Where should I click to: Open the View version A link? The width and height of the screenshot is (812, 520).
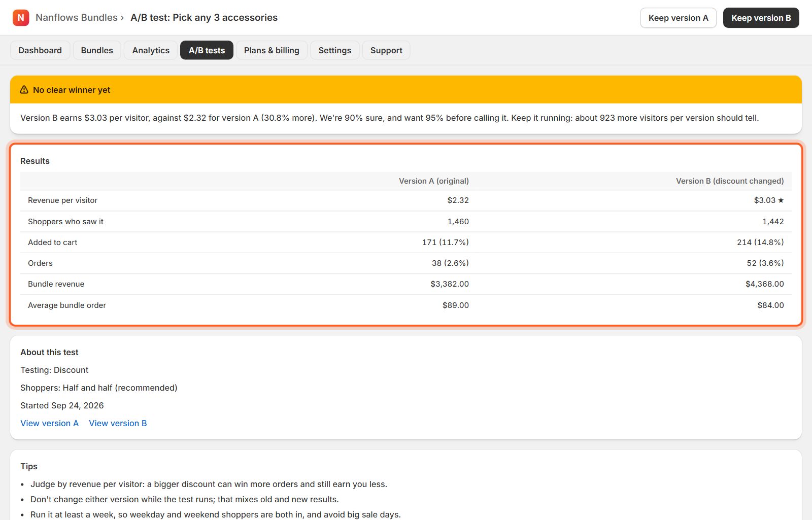50,423
